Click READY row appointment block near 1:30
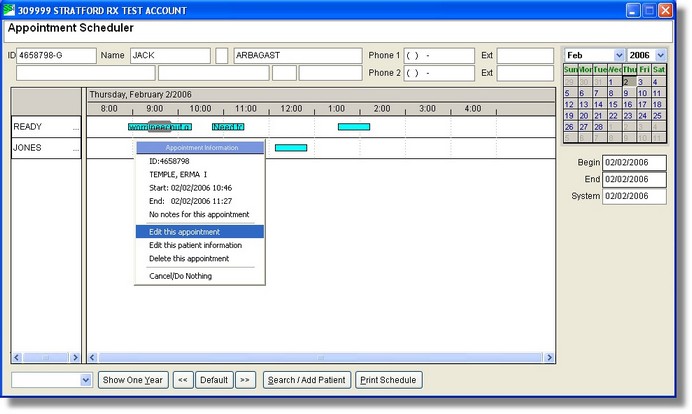692x414 pixels. pos(354,127)
